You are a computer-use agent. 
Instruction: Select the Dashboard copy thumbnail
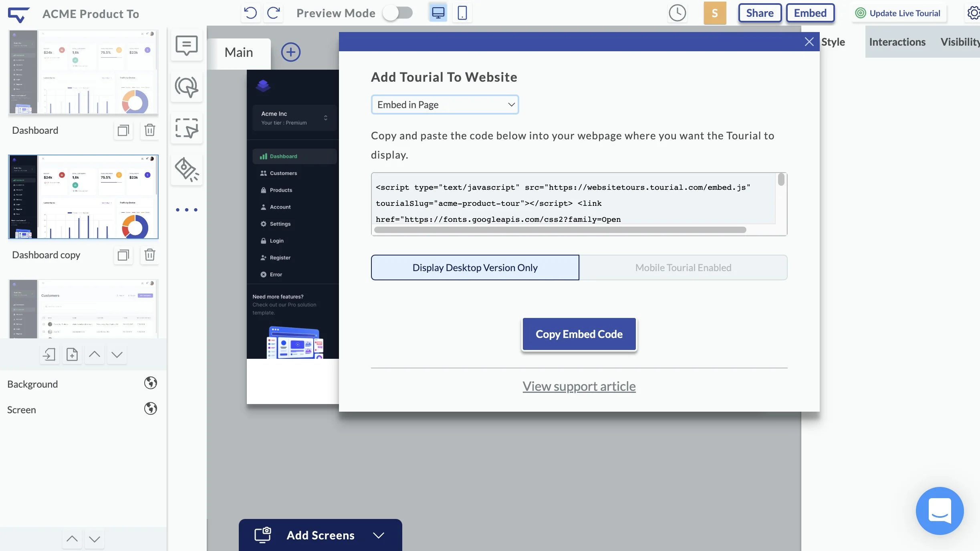(x=83, y=197)
